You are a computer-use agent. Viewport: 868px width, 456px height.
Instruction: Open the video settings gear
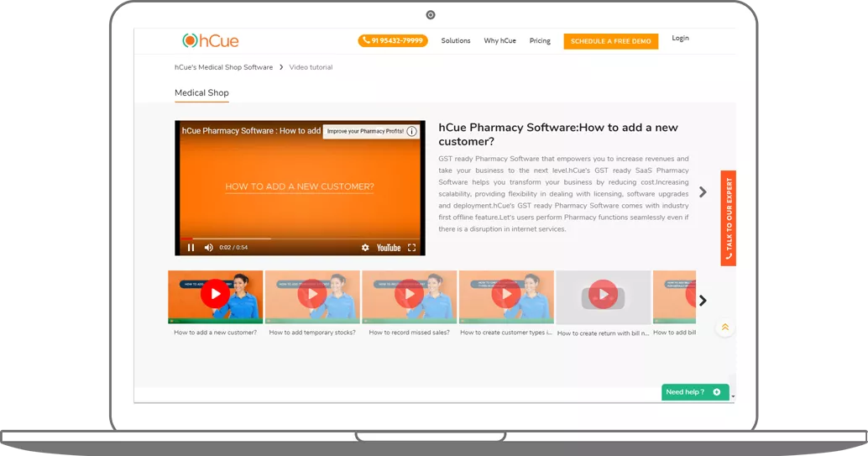click(365, 248)
